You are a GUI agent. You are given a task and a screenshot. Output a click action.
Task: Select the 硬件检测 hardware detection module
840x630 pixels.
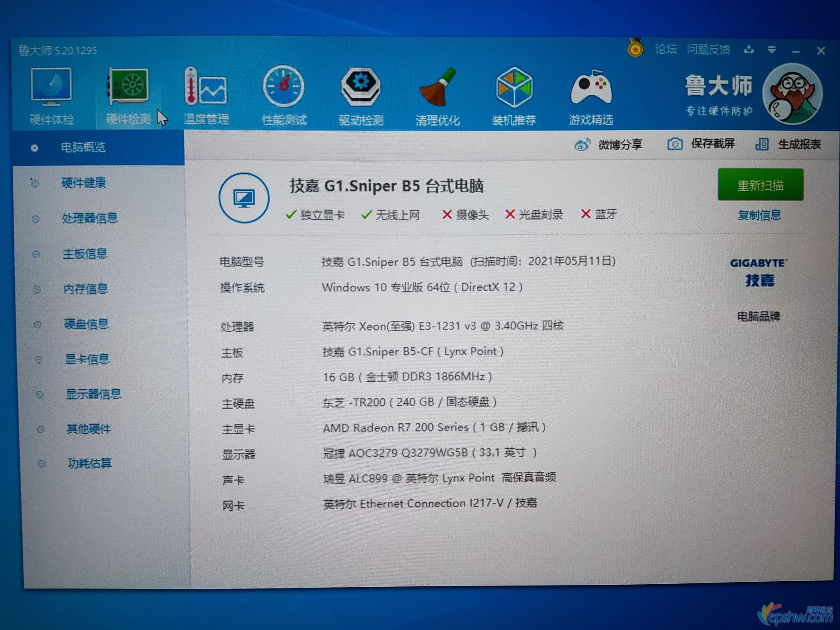(x=129, y=97)
